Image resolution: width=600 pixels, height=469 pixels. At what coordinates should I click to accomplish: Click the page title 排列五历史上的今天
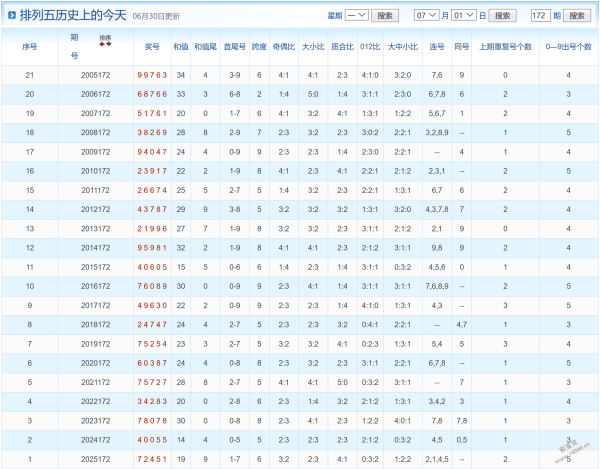73,15
